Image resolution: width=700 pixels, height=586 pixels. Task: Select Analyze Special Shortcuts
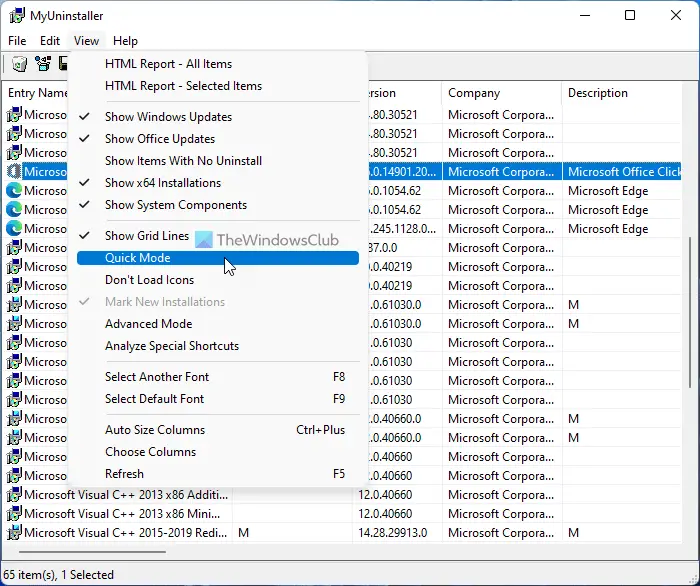pyautogui.click(x=218, y=346)
